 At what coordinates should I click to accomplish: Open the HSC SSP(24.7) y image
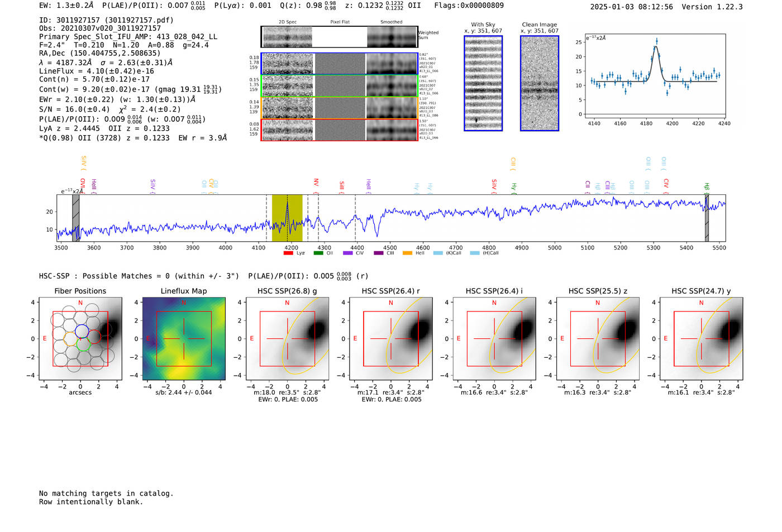tap(702, 338)
